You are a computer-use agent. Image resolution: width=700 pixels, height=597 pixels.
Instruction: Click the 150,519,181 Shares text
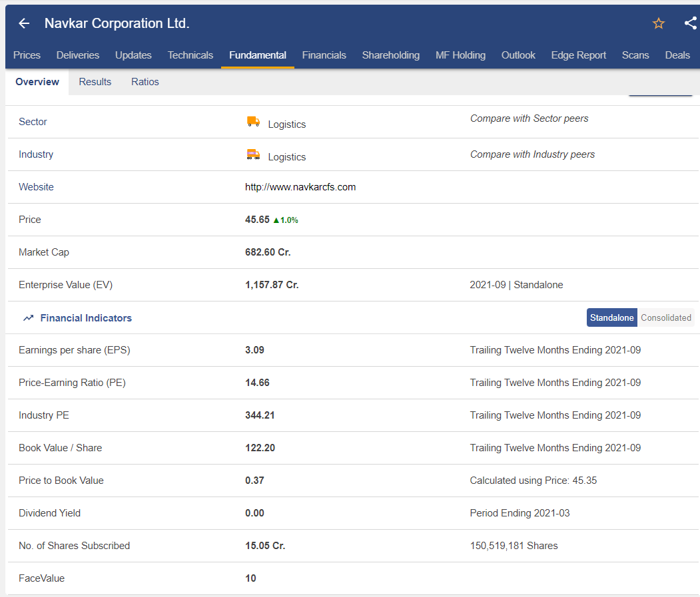point(514,546)
